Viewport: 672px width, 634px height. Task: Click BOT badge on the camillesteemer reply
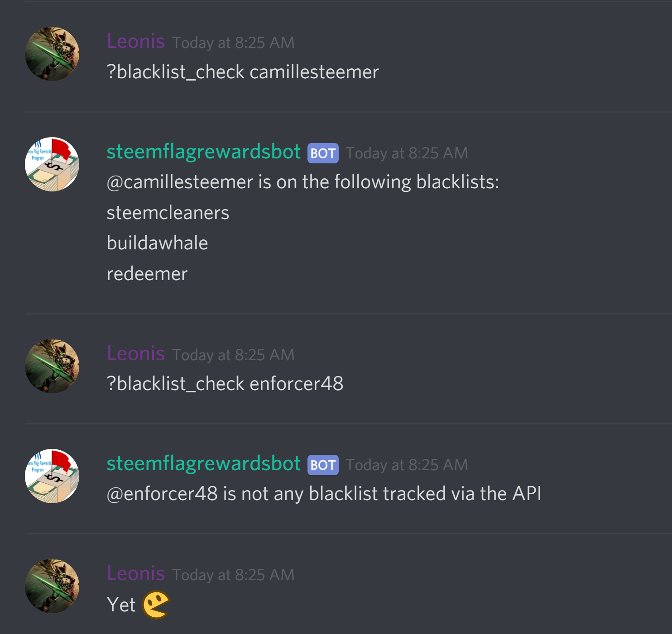(323, 153)
